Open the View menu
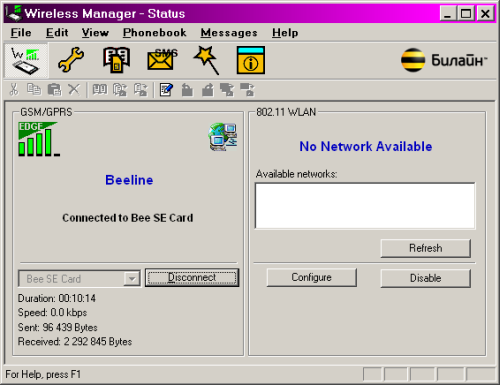Viewport: 500px width, 385px height. tap(95, 33)
